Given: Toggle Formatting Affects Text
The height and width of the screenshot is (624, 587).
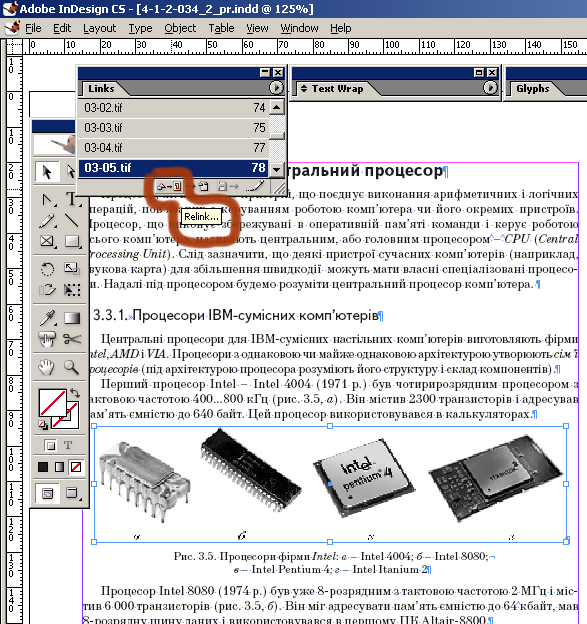Looking at the screenshot, I should point(68,445).
